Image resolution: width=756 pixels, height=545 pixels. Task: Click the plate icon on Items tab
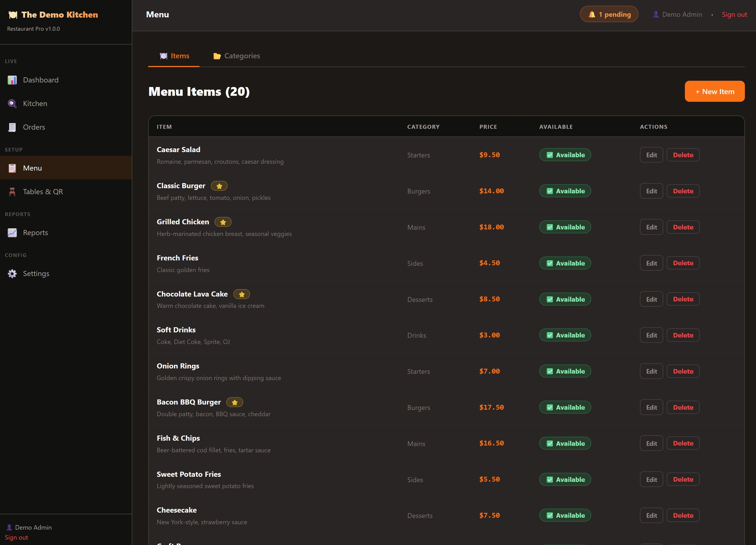pos(163,56)
